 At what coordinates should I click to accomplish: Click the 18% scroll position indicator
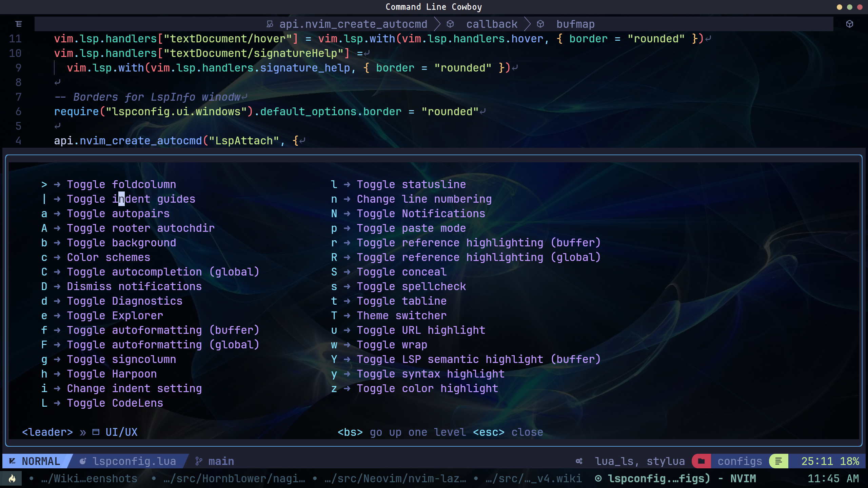(849, 461)
